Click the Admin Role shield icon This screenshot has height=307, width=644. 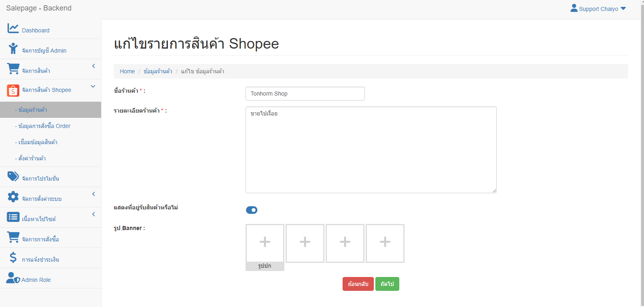coord(13,278)
